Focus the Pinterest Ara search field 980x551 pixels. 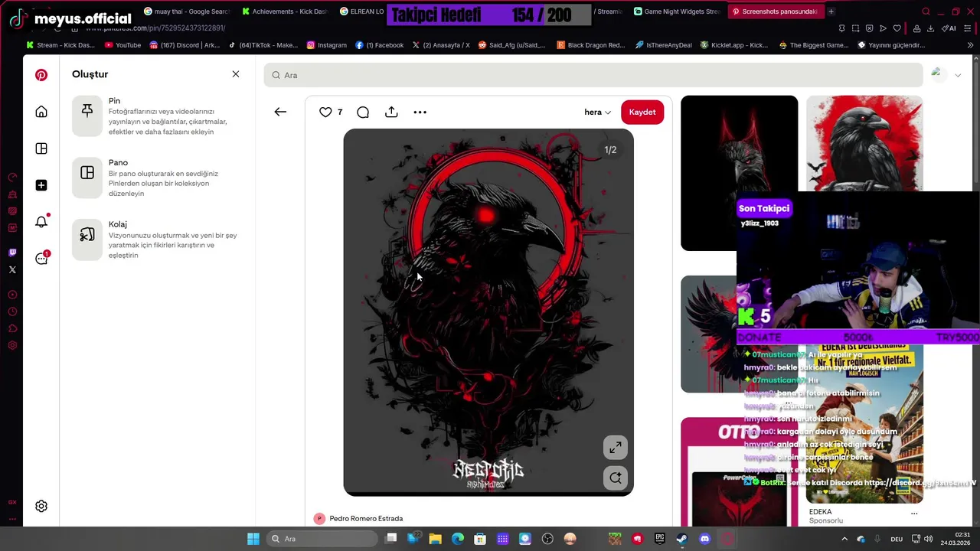pyautogui.click(x=593, y=75)
